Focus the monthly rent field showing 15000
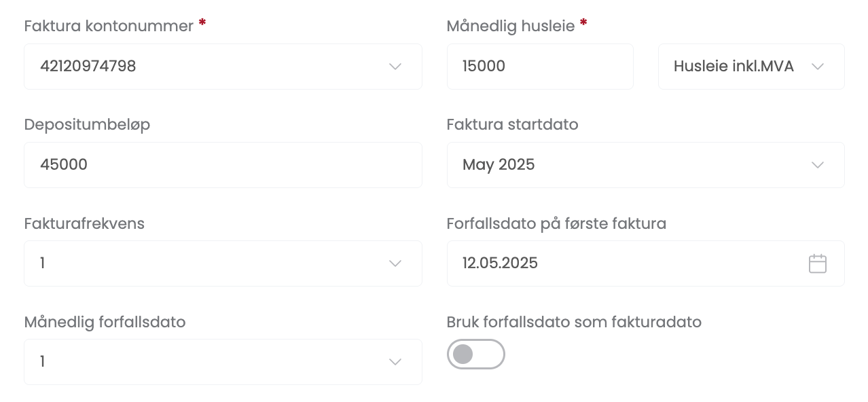The width and height of the screenshot is (868, 402). [x=539, y=67]
